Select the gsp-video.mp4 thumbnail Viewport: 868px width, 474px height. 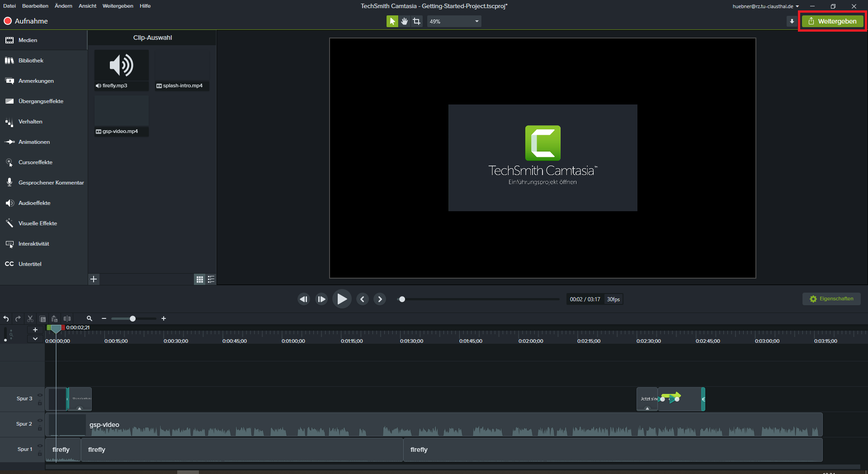click(x=121, y=111)
